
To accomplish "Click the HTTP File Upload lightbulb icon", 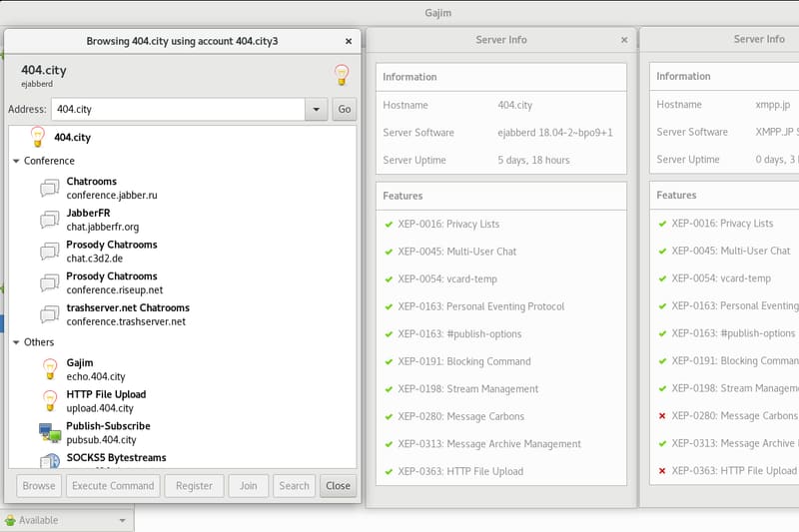I will tap(50, 400).
